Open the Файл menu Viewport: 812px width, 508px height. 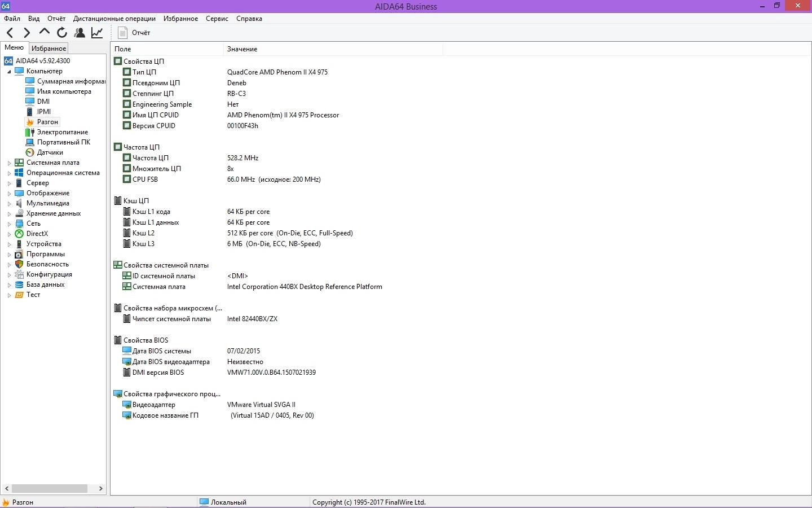12,19
